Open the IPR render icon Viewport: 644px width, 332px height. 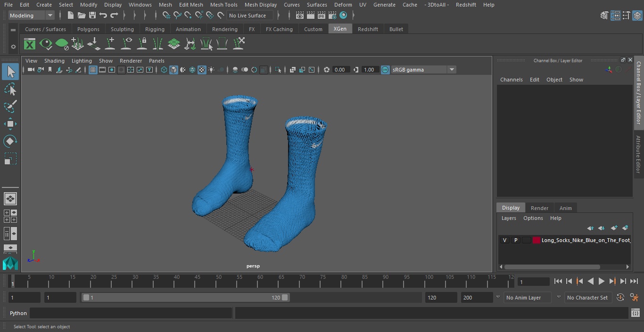tap(322, 16)
